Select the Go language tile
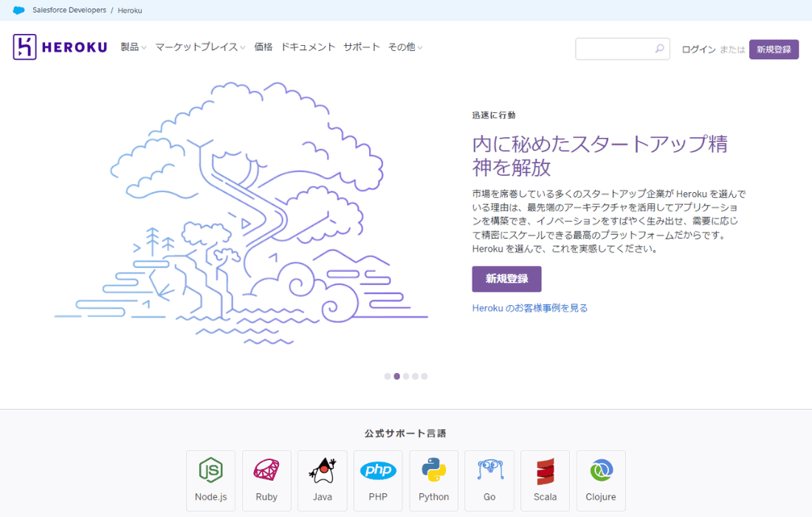The height and width of the screenshot is (517, 812). click(489, 481)
